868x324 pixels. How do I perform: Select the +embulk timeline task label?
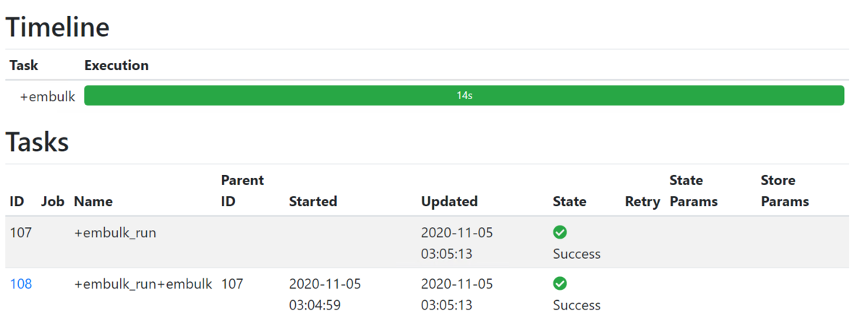tap(48, 96)
